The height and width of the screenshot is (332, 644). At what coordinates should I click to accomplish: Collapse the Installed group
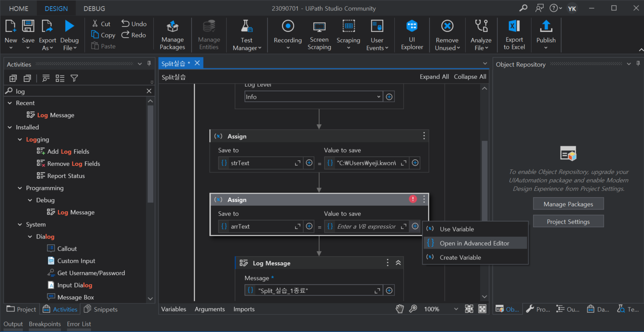tap(10, 127)
